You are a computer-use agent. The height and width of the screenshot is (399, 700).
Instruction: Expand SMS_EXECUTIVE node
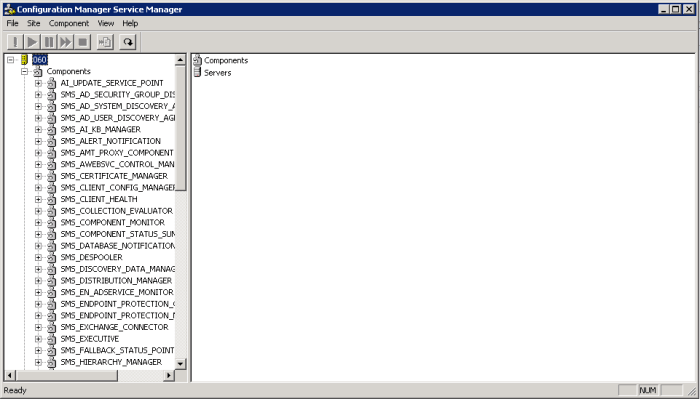click(38, 339)
